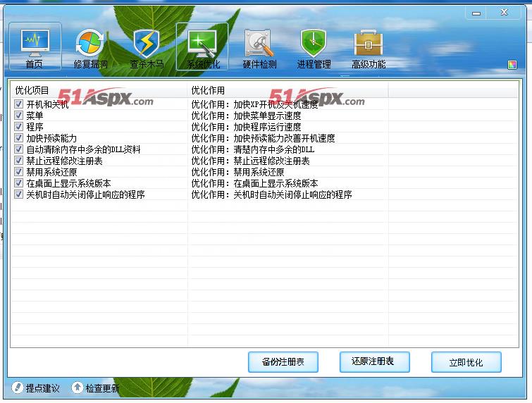This screenshot has width=532, height=403.
Task: Select 在桌面上显示系统版本 in 优化作用 column
Action: pos(276,183)
